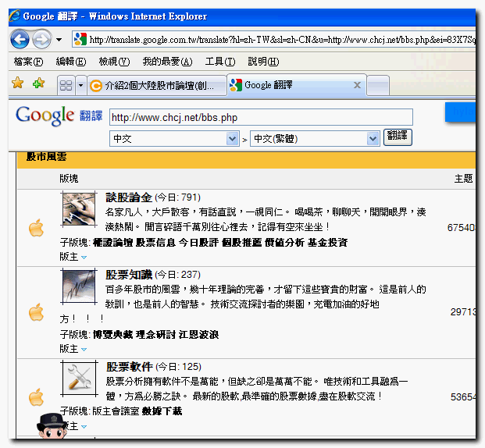
Task: Click the Internet Explorer title bar icon
Action: tap(15, 16)
